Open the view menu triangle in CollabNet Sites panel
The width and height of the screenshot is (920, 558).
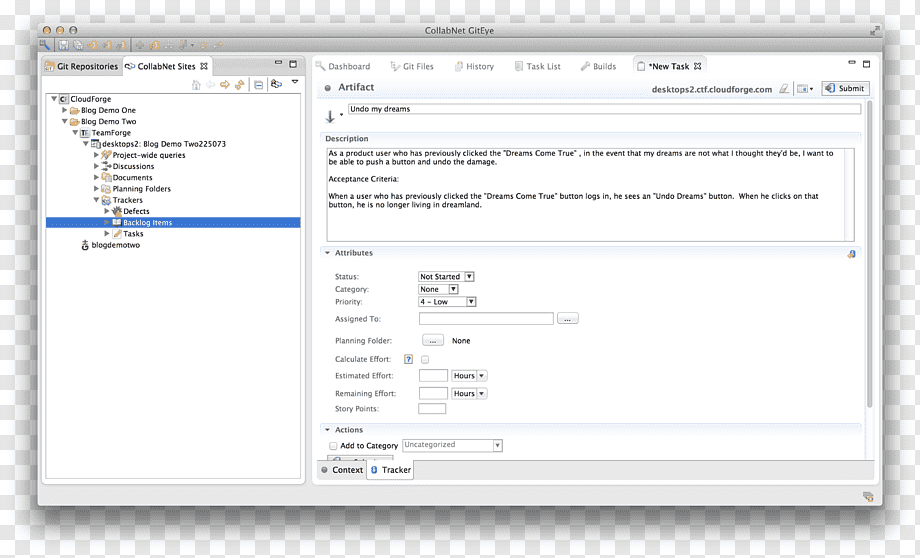click(295, 82)
